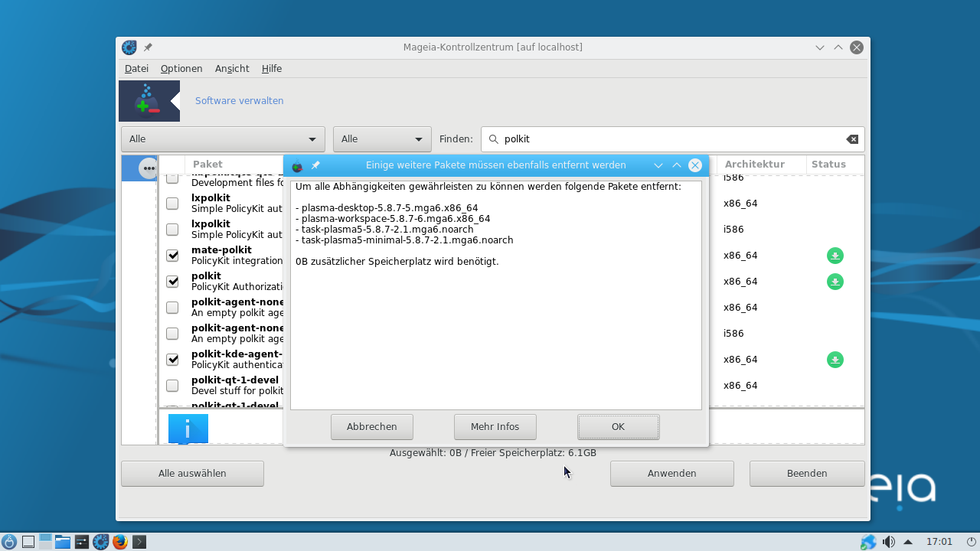Open the leftmost Alle filter dropdown
This screenshot has width=980, height=551.
[223, 139]
